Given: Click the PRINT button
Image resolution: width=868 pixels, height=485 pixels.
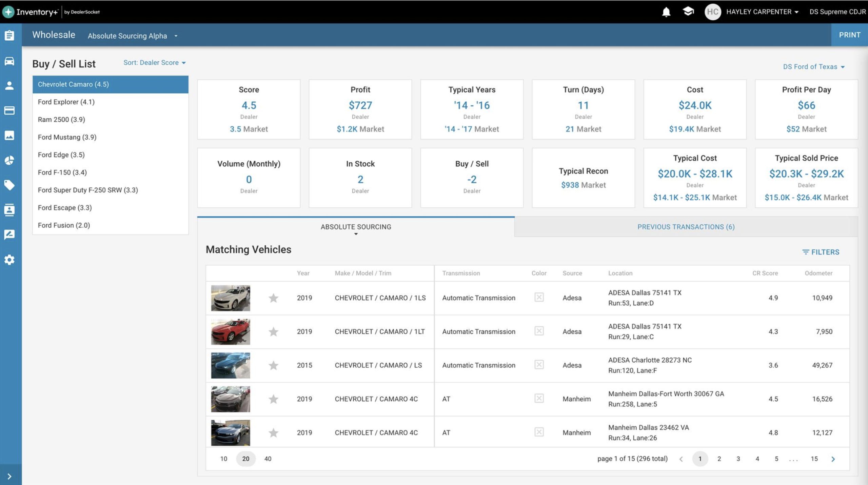Looking at the screenshot, I should [849, 35].
